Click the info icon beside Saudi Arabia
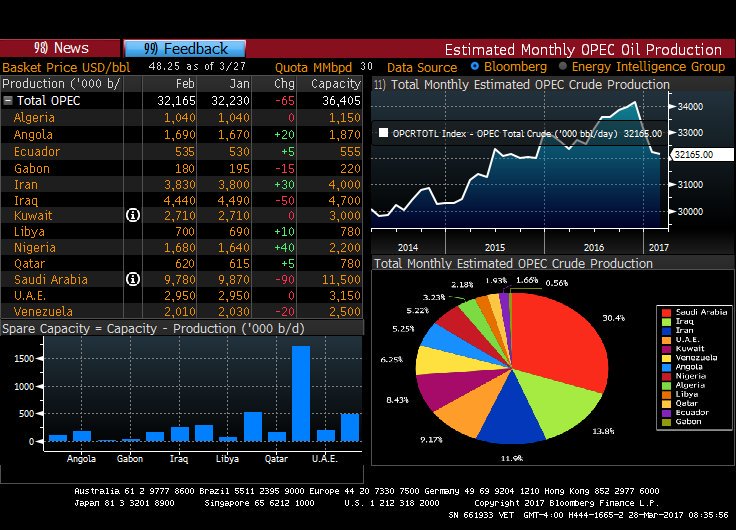Viewport: 736px width, 530px height. 132,280
